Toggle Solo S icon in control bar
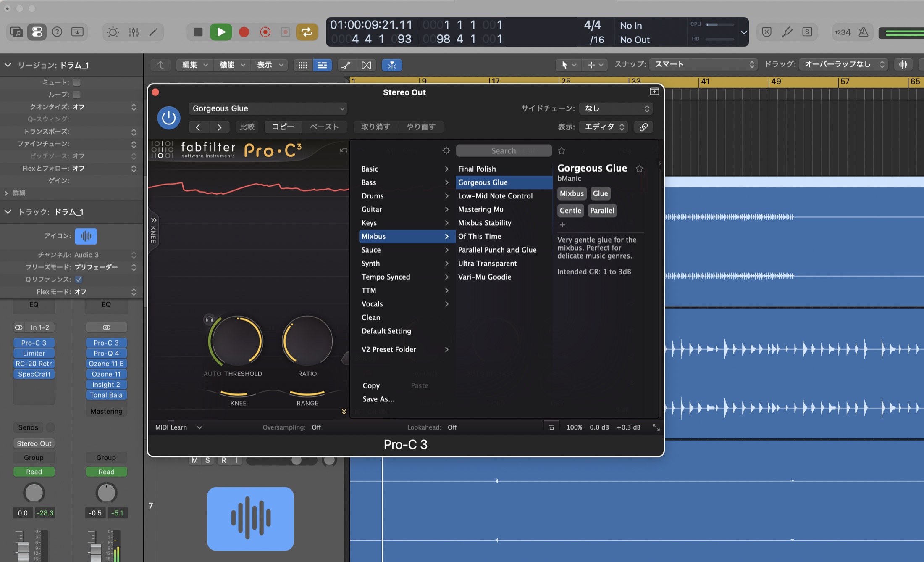Screen dimensions: 924x562 tap(807, 32)
